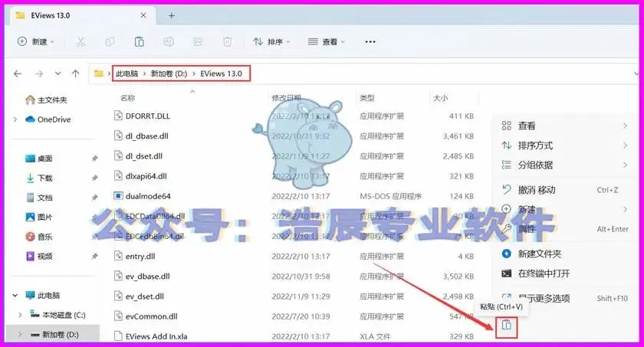Expand the 本地磁盘 (C:) tree node
This screenshot has height=347, width=644.
(20, 315)
